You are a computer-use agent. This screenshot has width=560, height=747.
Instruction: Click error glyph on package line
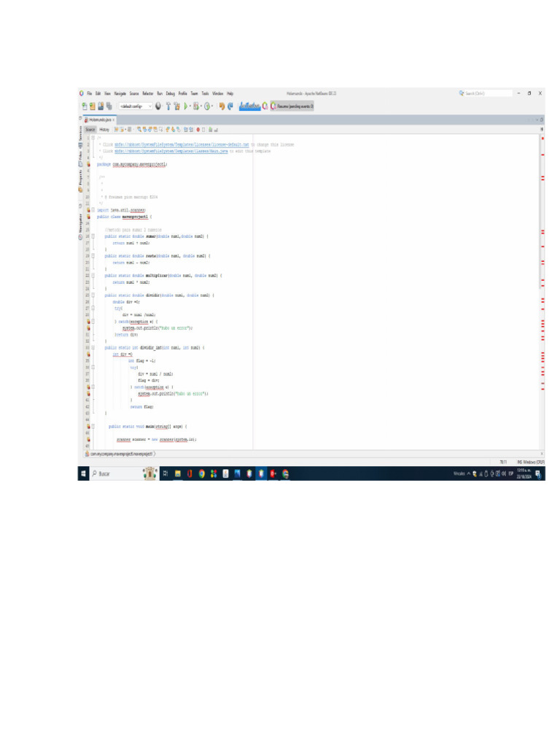[88, 164]
